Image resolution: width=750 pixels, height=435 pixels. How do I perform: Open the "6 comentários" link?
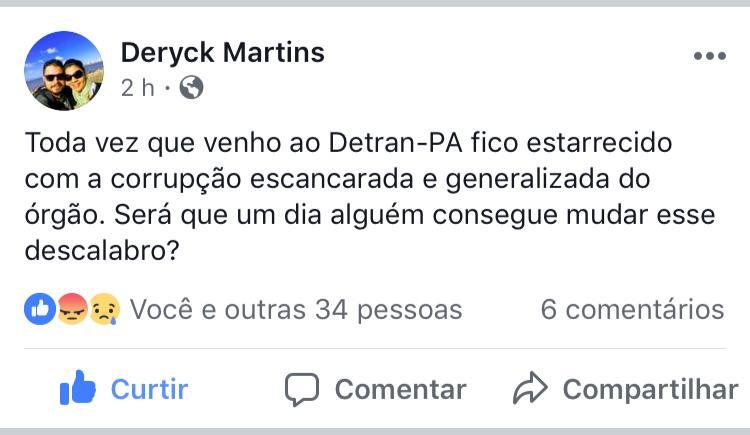coord(632,310)
